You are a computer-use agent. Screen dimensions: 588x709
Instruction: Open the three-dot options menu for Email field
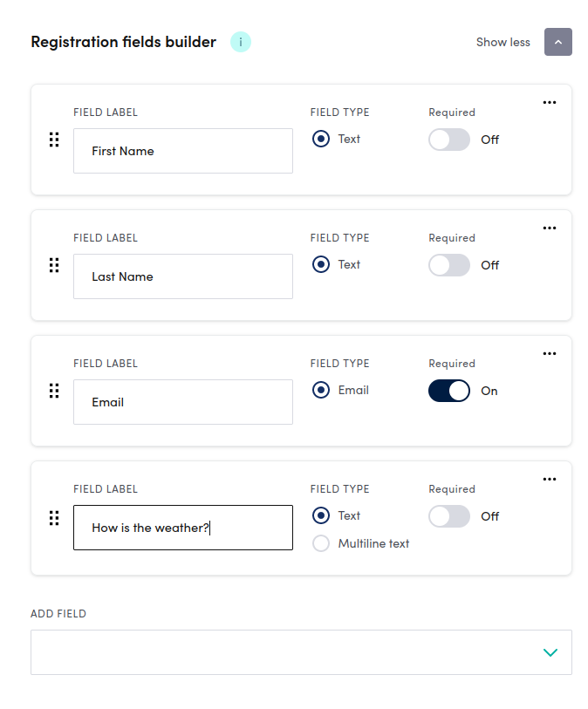(x=549, y=353)
